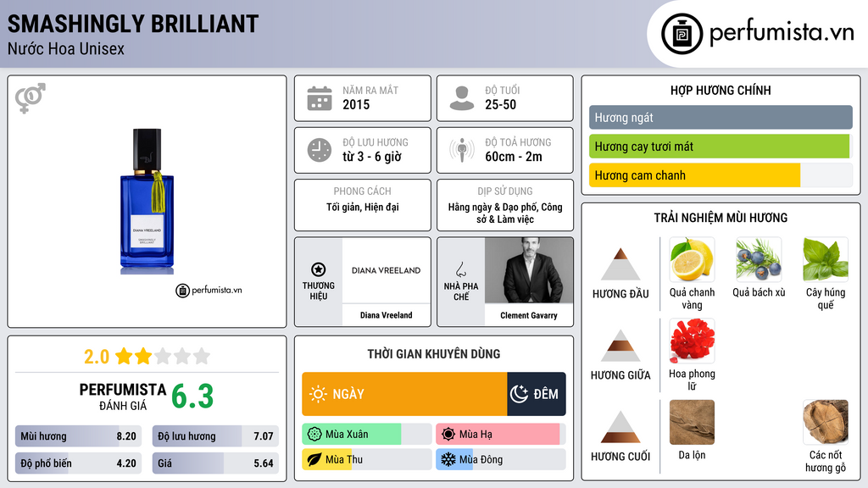The image size is (868, 488).
Task: Select the Cây húng quế basil image
Action: coord(826,260)
